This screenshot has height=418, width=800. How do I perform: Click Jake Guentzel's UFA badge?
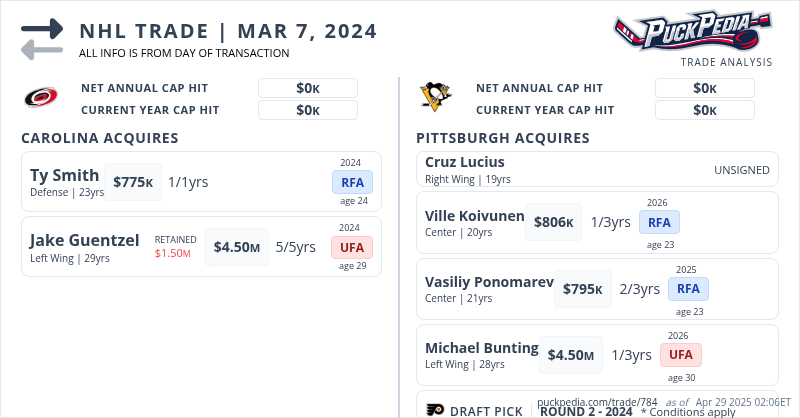point(352,247)
